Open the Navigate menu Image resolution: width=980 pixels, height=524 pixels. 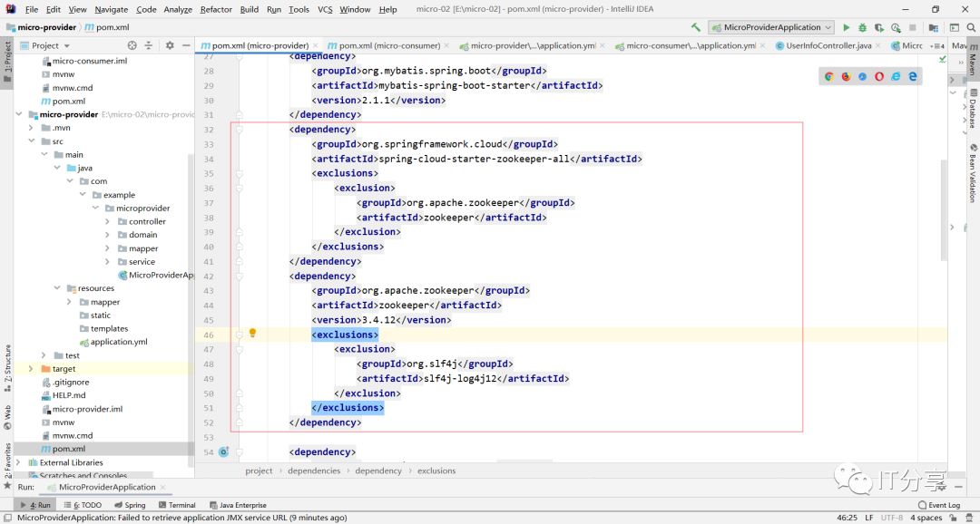coord(112,9)
